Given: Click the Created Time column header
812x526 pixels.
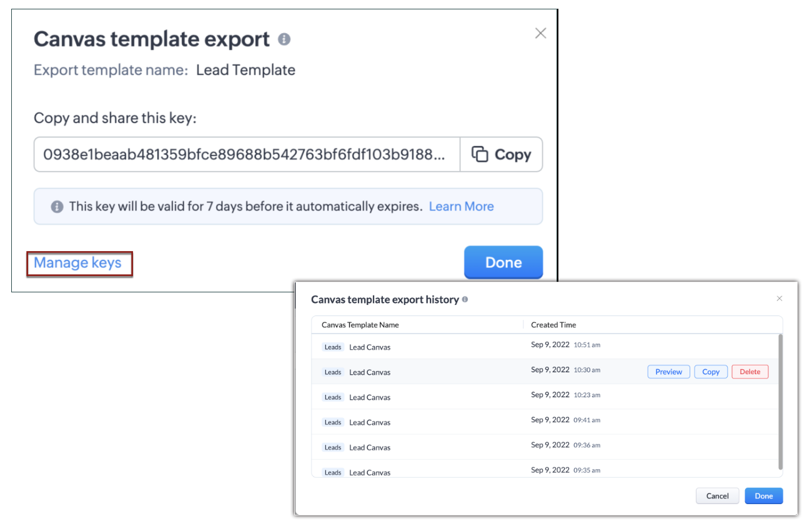Looking at the screenshot, I should click(x=553, y=325).
